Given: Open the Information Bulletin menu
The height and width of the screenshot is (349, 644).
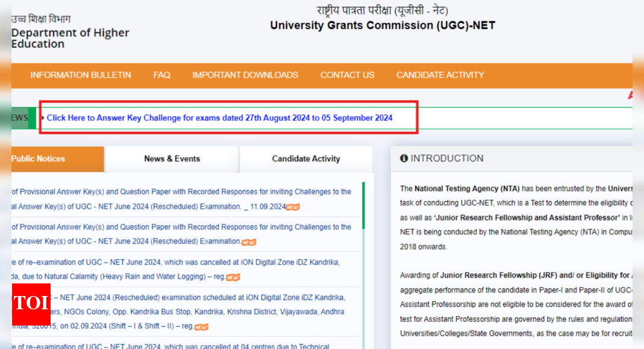Looking at the screenshot, I should [x=81, y=75].
